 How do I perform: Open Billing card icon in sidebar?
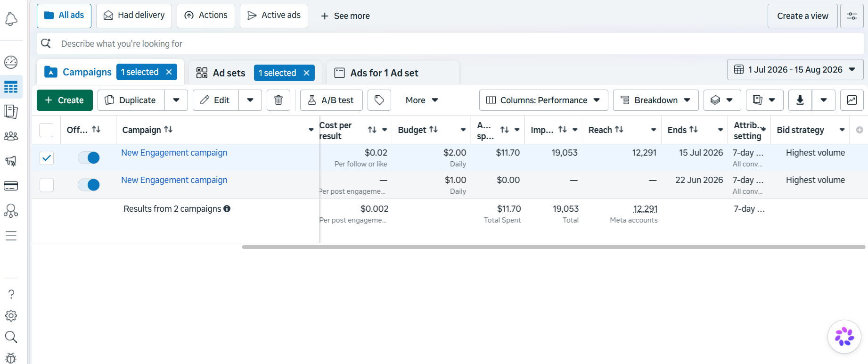click(11, 186)
